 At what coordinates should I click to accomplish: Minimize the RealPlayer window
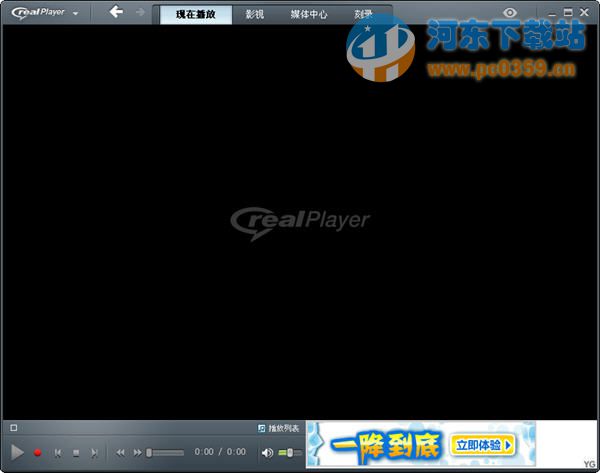(552, 13)
